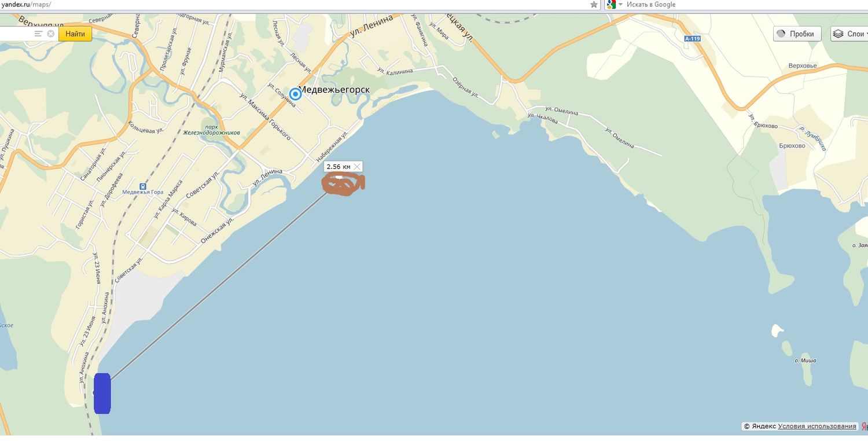Click the yellow Найти search button

(x=75, y=34)
